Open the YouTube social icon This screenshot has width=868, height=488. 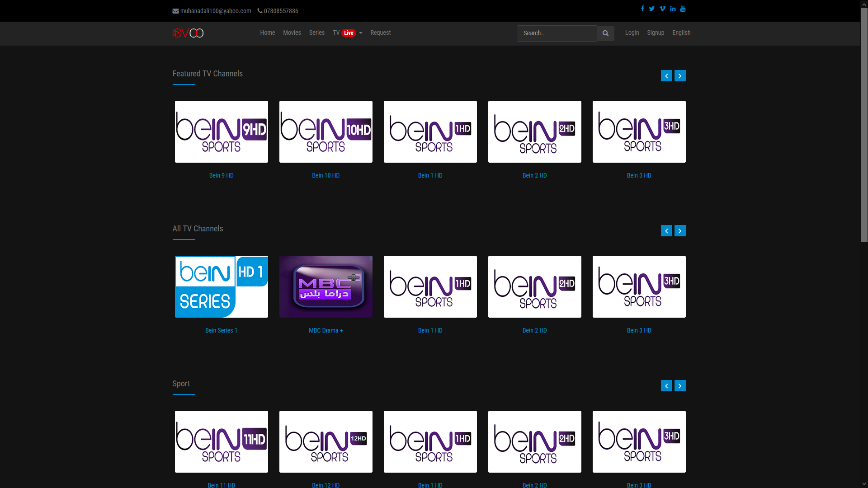tap(683, 9)
